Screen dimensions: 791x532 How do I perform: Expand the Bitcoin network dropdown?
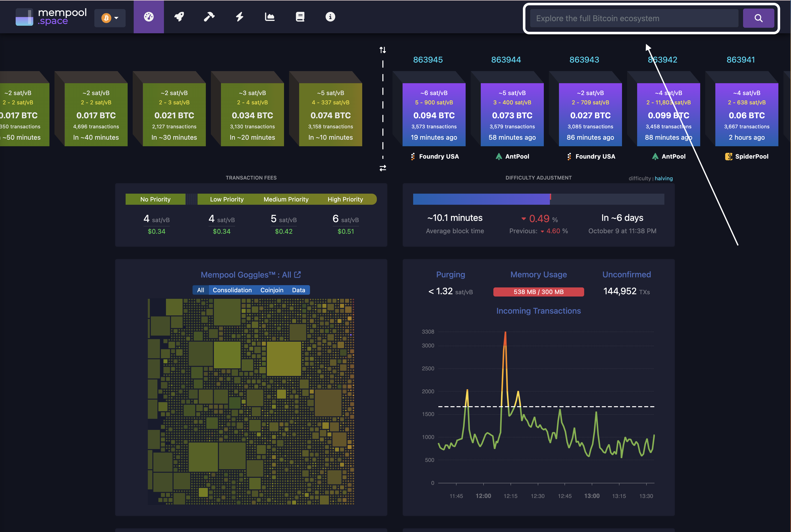coord(110,18)
